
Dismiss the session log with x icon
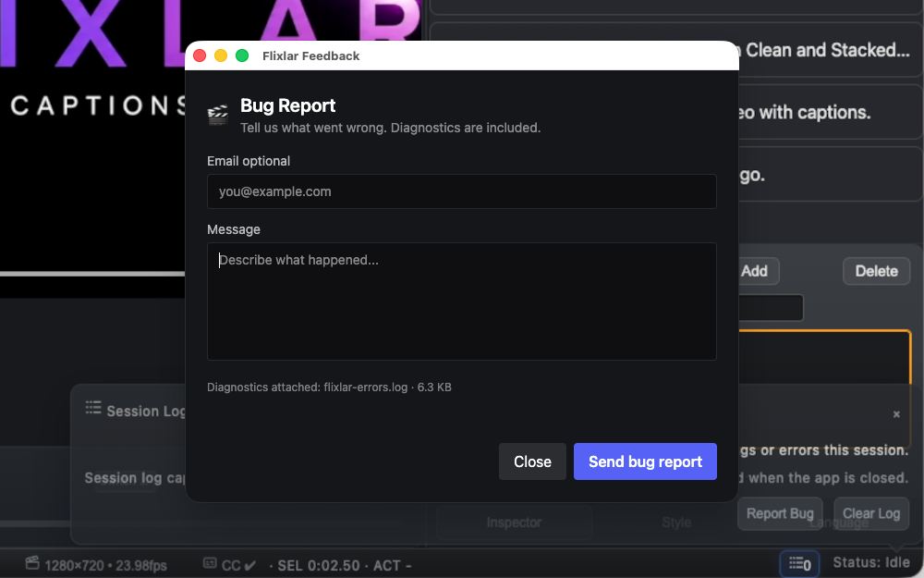(x=896, y=414)
